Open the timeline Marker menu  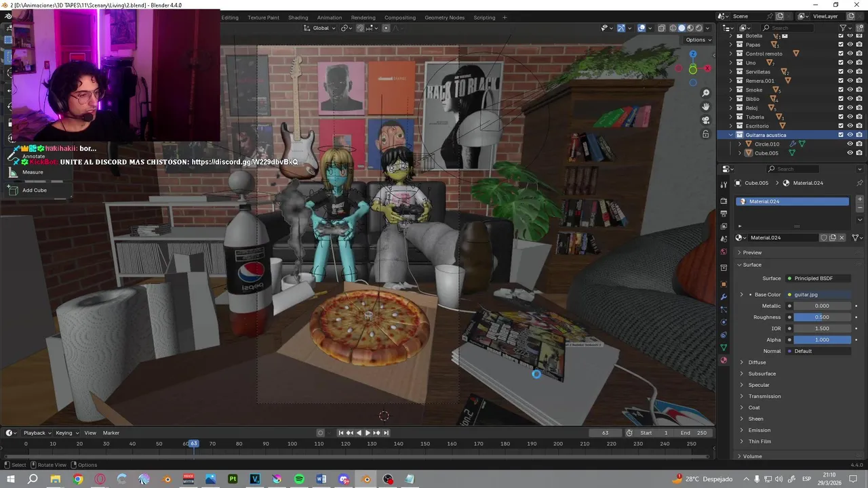click(x=111, y=433)
